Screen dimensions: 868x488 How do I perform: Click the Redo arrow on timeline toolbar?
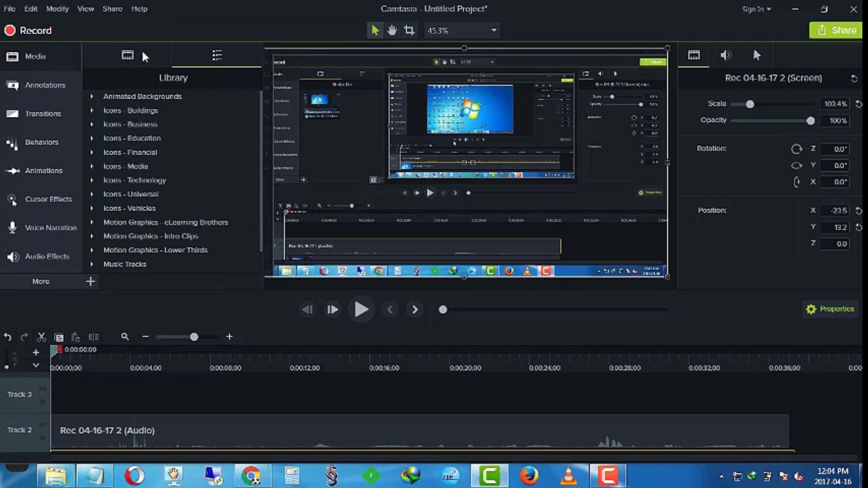[24, 337]
